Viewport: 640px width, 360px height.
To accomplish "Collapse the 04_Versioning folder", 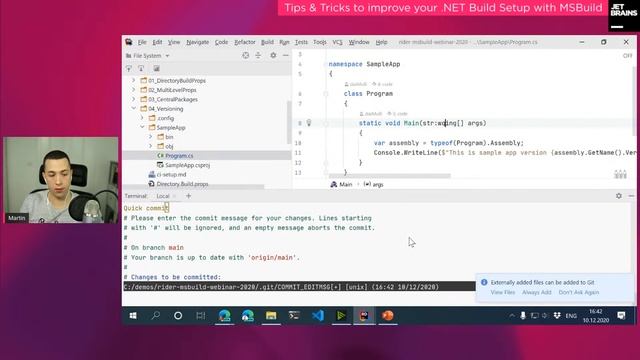I will click(x=133, y=109).
